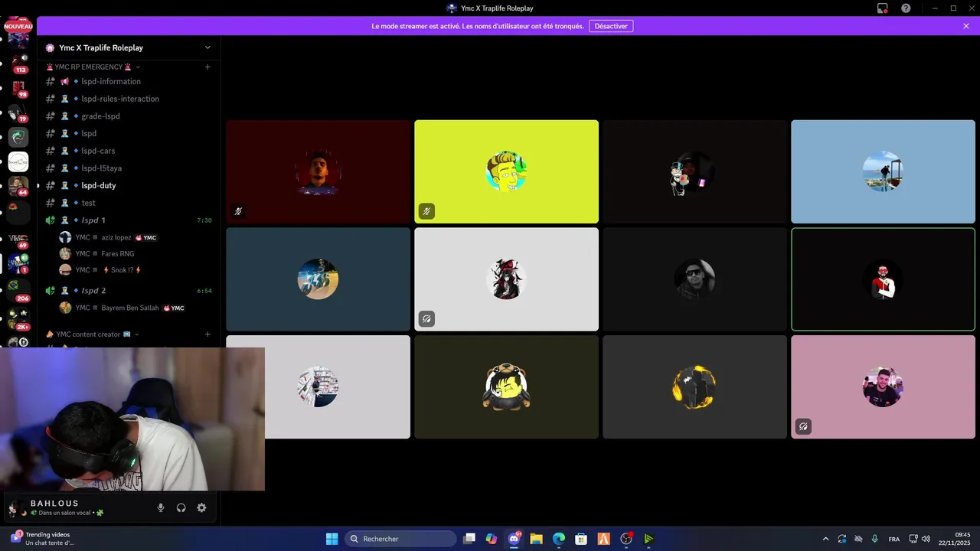The image size is (980, 551).
Task: Open the white circular logo server icon
Action: 18,162
